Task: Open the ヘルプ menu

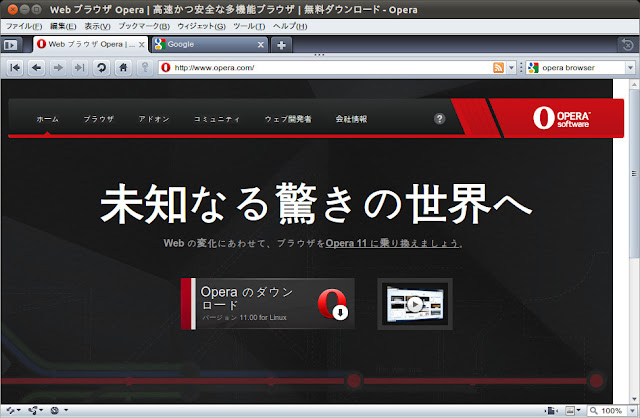Action: coord(290,26)
